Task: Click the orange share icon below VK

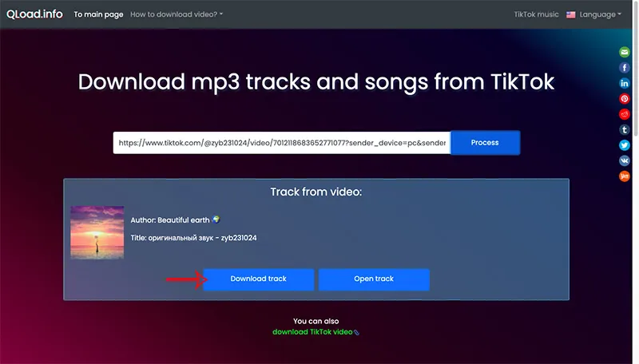Action: tap(625, 176)
